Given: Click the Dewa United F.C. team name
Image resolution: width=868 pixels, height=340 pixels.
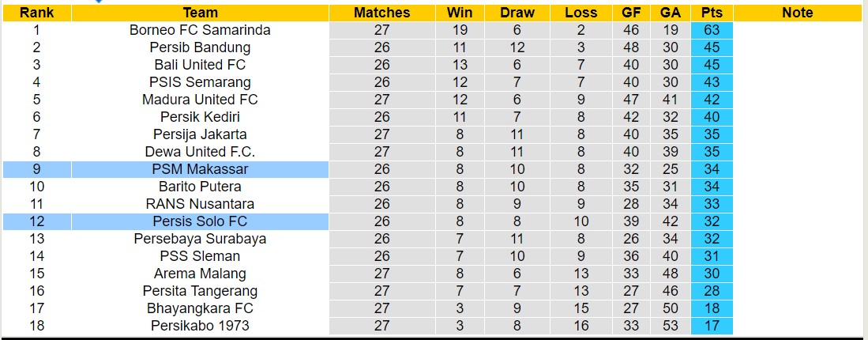Looking at the screenshot, I should [200, 152].
